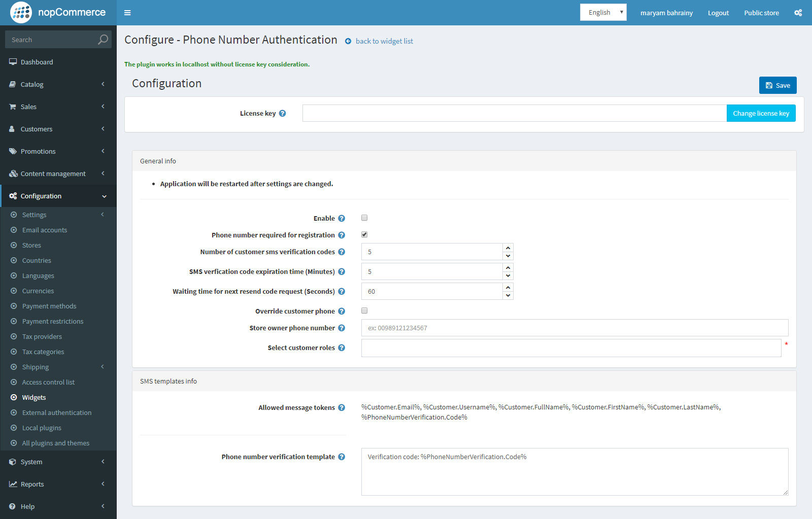
Task: Expand the Promotions menu chevron
Action: tap(103, 151)
